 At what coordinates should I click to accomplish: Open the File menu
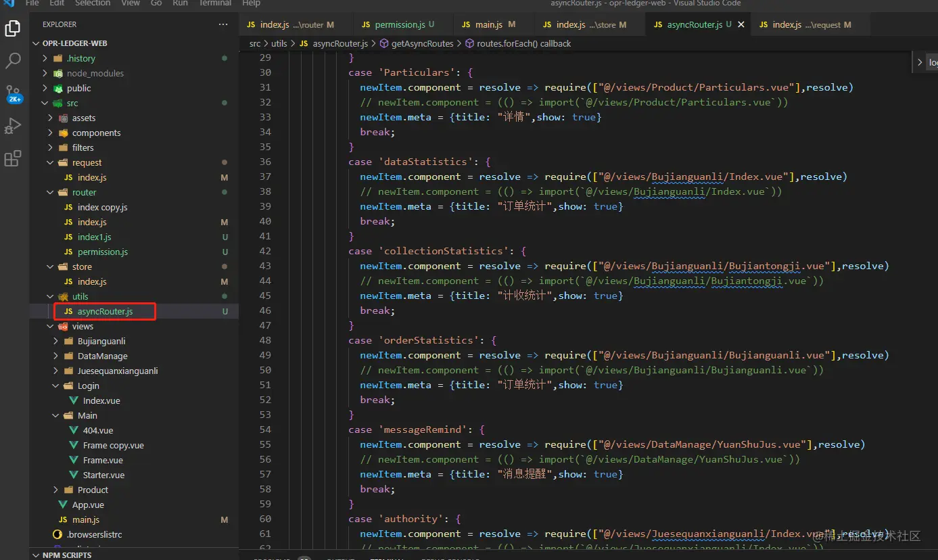coord(32,3)
